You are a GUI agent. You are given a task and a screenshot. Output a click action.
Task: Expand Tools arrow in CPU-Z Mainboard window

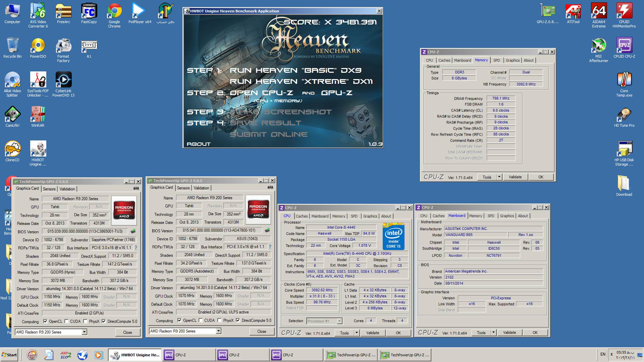coord(493,333)
